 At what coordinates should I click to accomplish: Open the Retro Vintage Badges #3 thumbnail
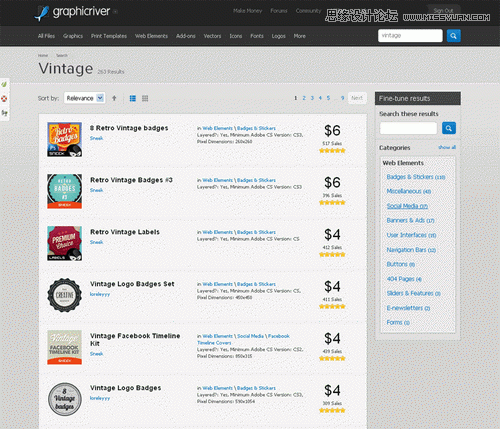tap(65, 191)
